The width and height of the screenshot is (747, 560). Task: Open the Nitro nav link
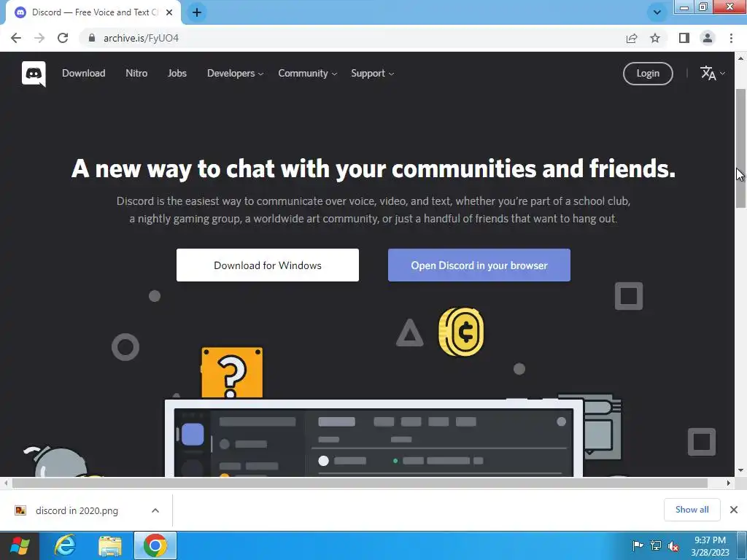(x=136, y=74)
